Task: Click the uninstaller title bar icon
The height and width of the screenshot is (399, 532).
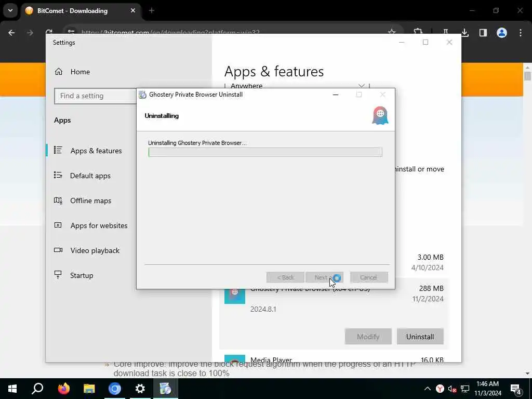Action: pos(143,95)
